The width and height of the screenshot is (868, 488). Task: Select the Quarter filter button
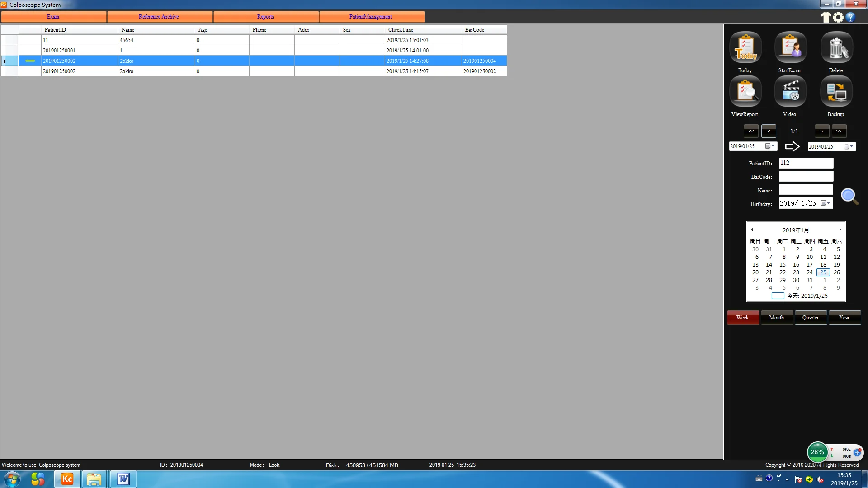coord(810,318)
